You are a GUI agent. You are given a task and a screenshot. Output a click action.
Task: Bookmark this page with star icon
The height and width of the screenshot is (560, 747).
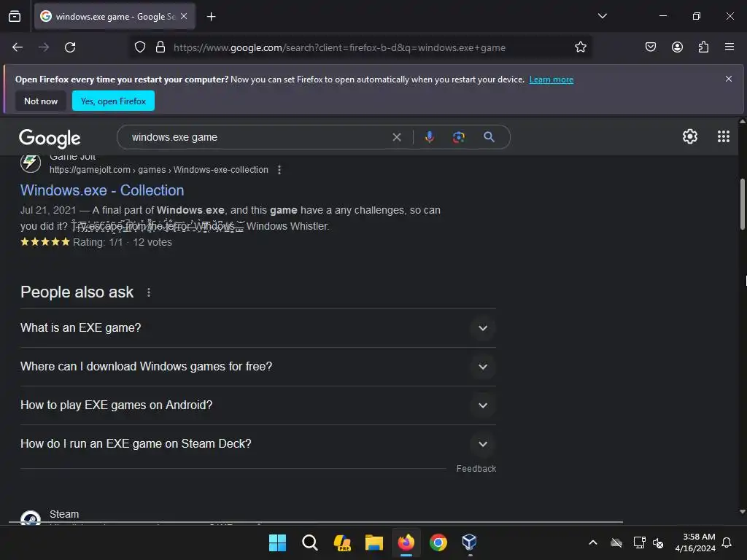click(580, 47)
